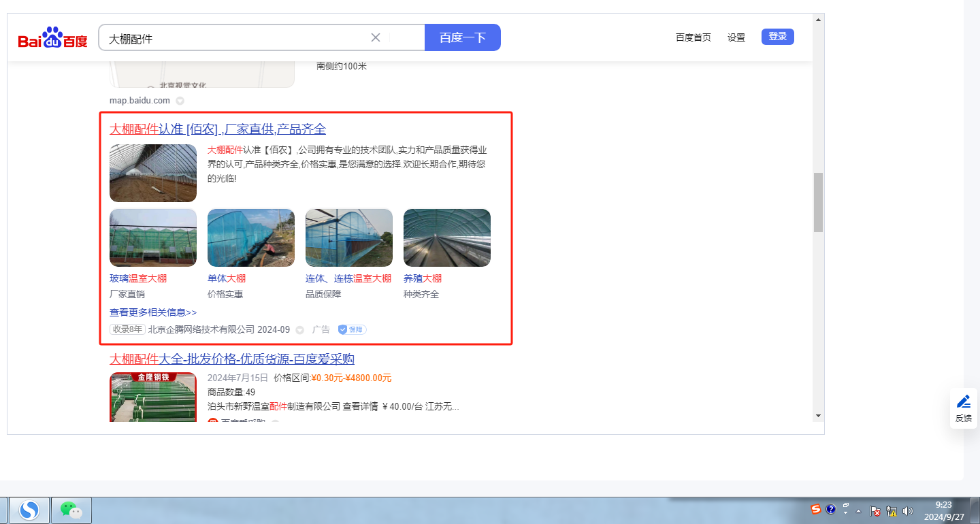
Task: Click the 登录 login button
Action: coord(778,37)
